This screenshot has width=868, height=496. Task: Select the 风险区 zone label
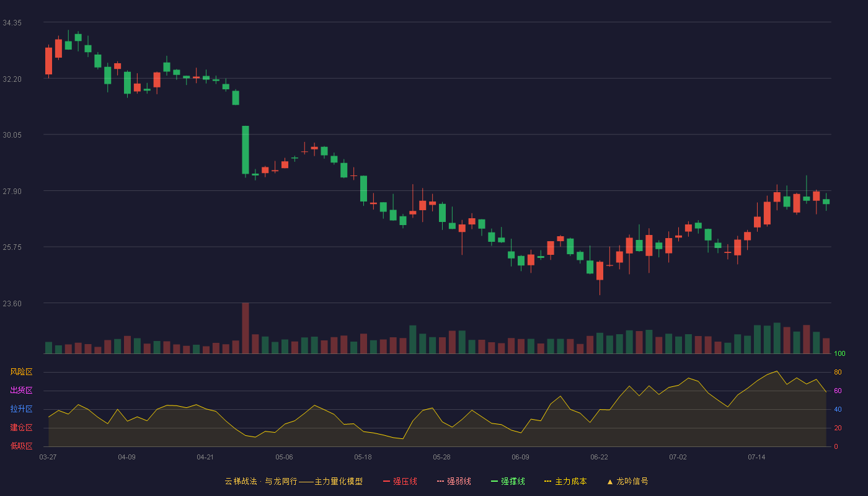pos(21,372)
